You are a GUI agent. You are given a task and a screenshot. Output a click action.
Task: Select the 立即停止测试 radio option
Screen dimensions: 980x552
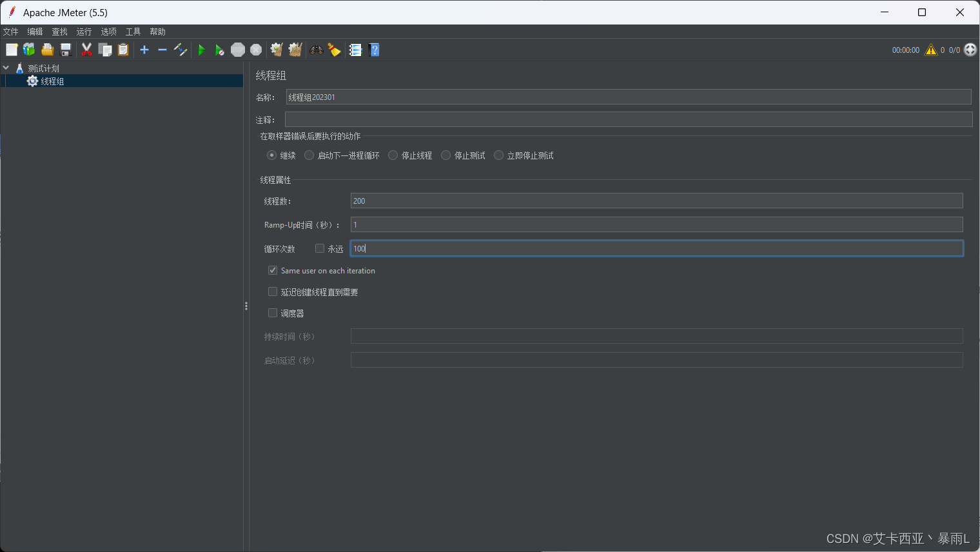(498, 155)
